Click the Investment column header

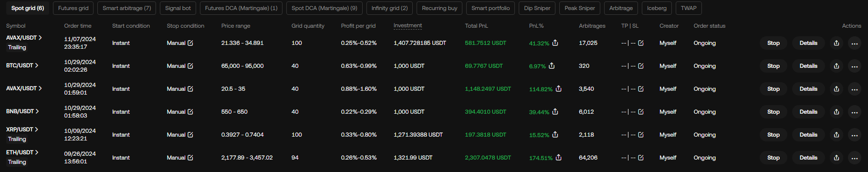tap(408, 26)
